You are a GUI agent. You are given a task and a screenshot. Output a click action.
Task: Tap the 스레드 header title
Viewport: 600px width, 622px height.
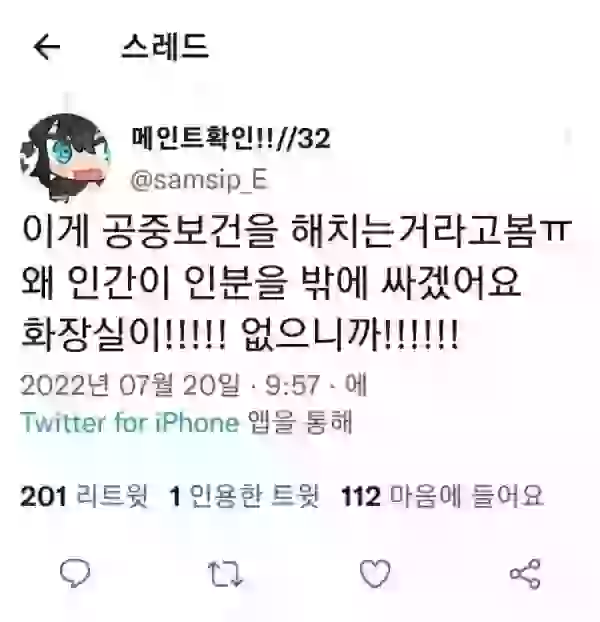(x=165, y=46)
